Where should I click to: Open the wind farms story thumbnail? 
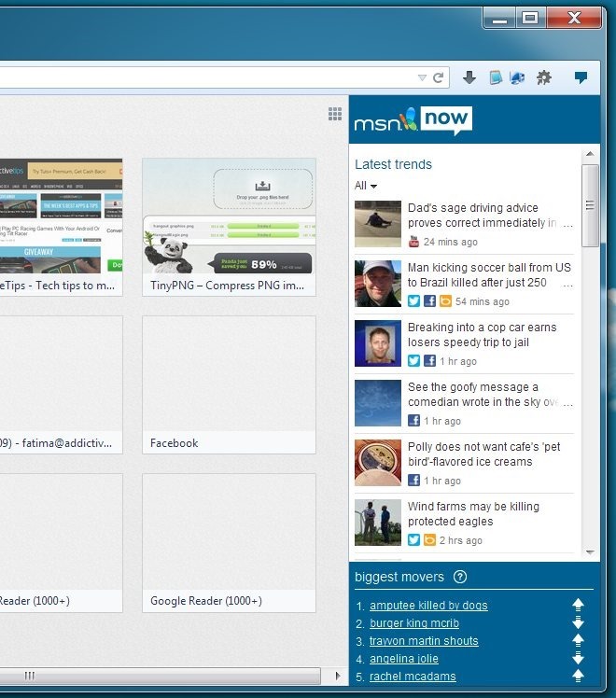pyautogui.click(x=377, y=523)
